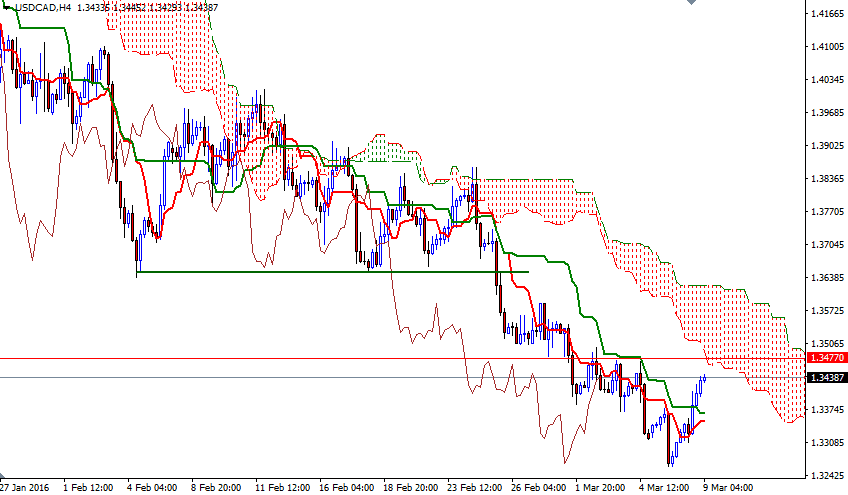Click the small arrow beside USDCAD,H4 title
Screen dimensions: 848x495
(x=6, y=7)
